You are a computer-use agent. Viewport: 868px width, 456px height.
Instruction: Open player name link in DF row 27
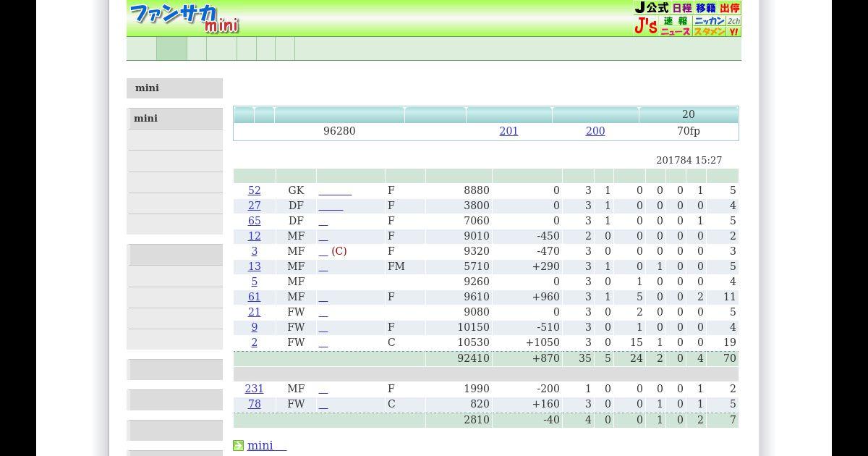[331, 206]
